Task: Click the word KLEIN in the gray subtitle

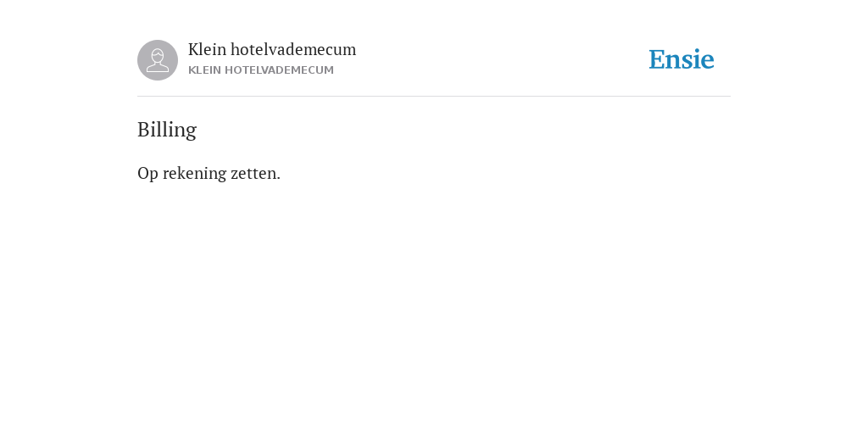Action: (x=205, y=70)
